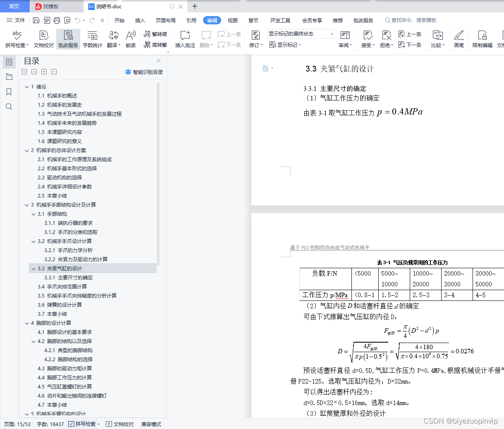Open the 文档校对 proofreading tool in the ribbon
This screenshot has width=504, height=429.
click(43, 39)
